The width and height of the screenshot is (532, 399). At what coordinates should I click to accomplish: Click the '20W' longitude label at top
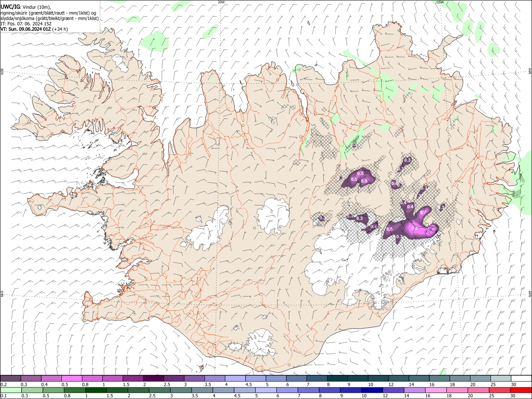pos(221,2)
